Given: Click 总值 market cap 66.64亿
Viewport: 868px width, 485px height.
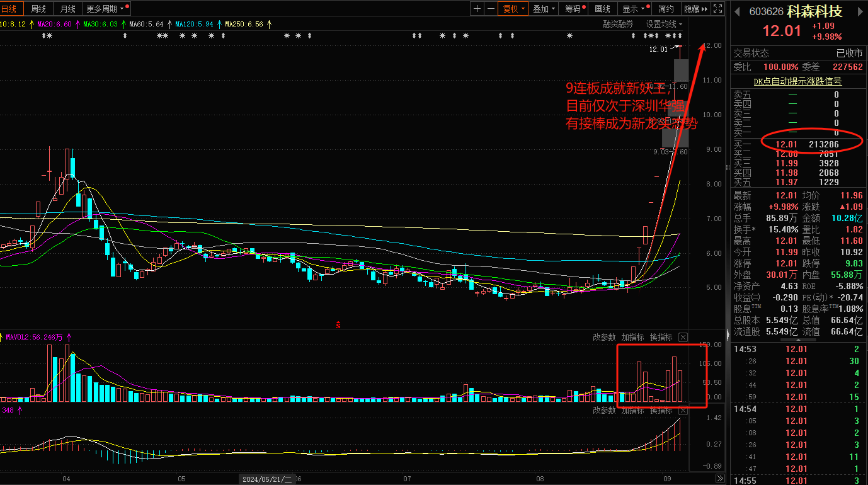Looking at the screenshot, I should click(847, 320).
